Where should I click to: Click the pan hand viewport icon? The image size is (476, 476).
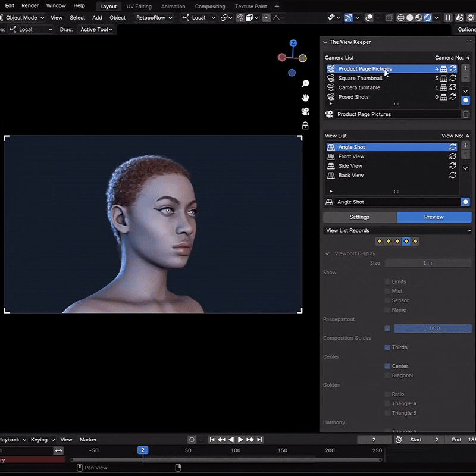coord(305,98)
